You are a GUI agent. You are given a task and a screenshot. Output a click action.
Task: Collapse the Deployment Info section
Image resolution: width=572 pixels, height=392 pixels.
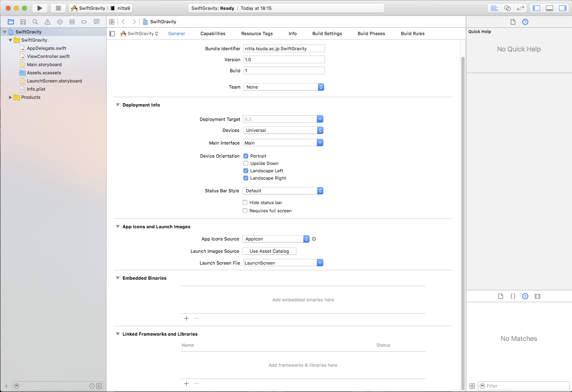(118, 105)
